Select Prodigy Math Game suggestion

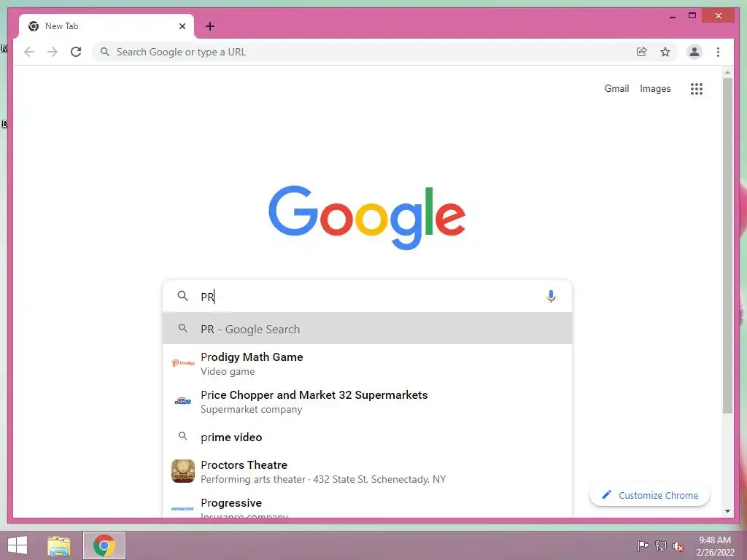367,363
